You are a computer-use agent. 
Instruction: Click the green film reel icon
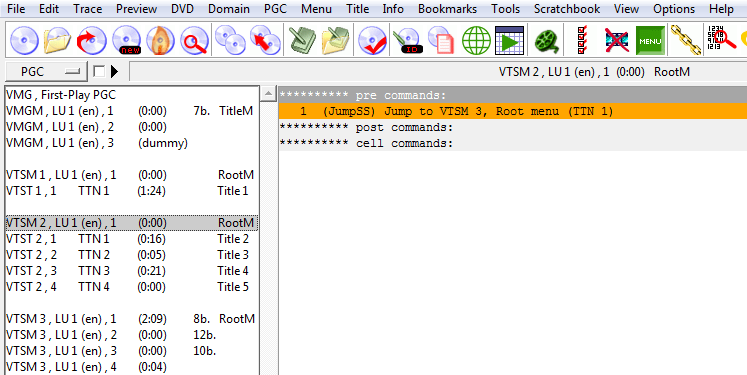pos(547,41)
